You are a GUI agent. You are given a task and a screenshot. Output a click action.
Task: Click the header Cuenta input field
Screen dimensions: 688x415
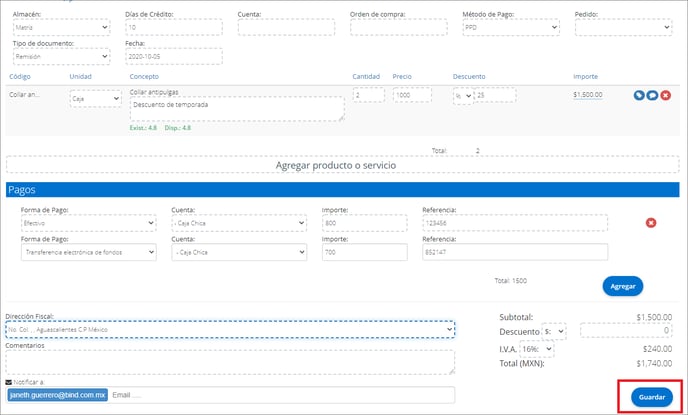[x=286, y=27]
